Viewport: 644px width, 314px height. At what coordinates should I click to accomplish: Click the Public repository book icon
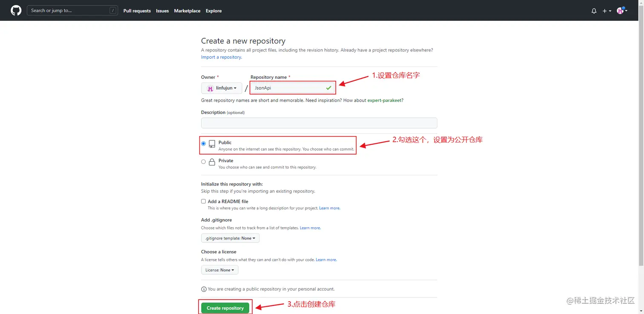pyautogui.click(x=211, y=144)
